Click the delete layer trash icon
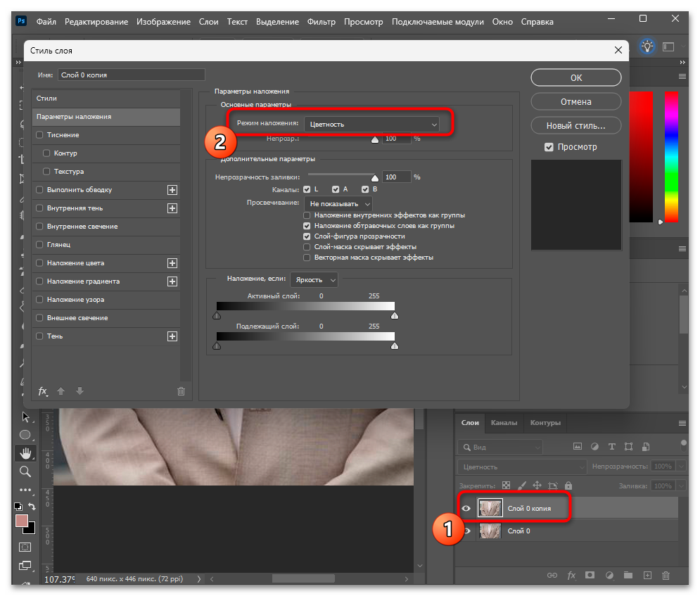This screenshot has width=700, height=596. 666,576
